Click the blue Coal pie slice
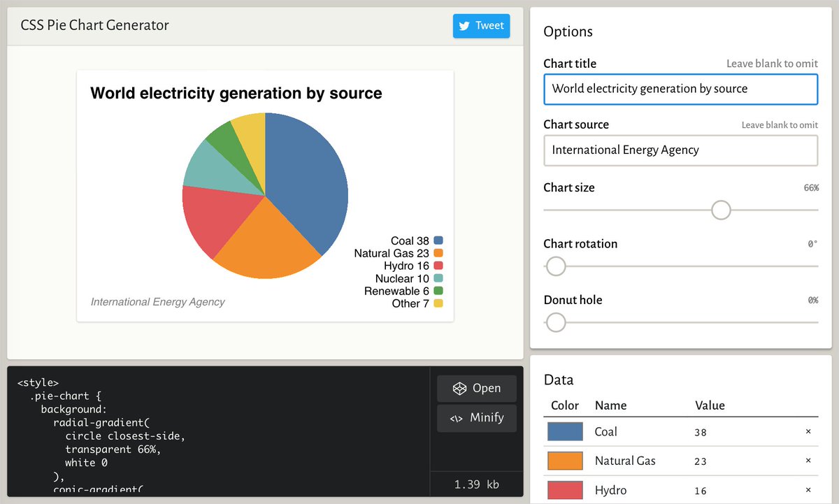 [x=304, y=182]
